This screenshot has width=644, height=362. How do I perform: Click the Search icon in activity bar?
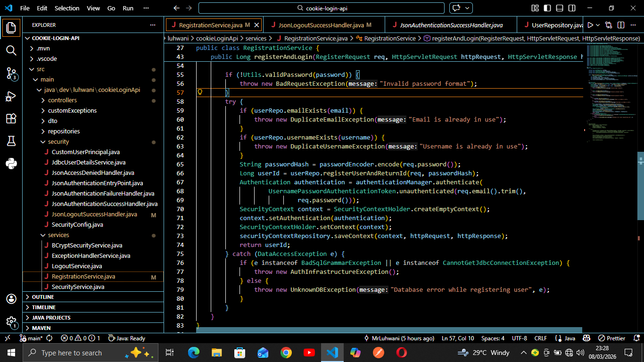[11, 50]
